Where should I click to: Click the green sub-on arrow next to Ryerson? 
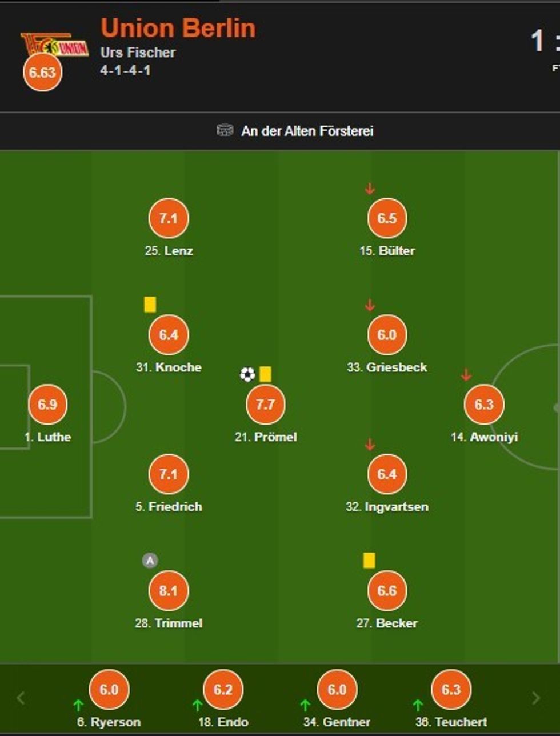[x=78, y=705]
